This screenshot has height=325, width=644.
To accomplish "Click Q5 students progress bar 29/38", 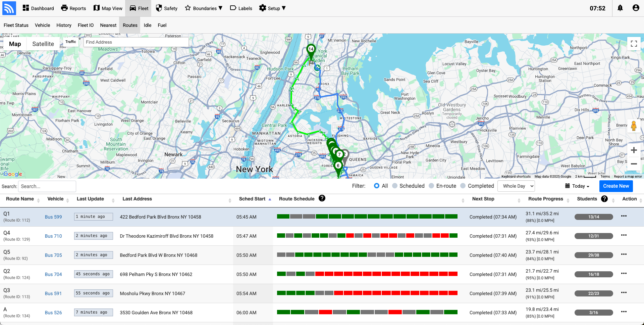I will pos(594,255).
